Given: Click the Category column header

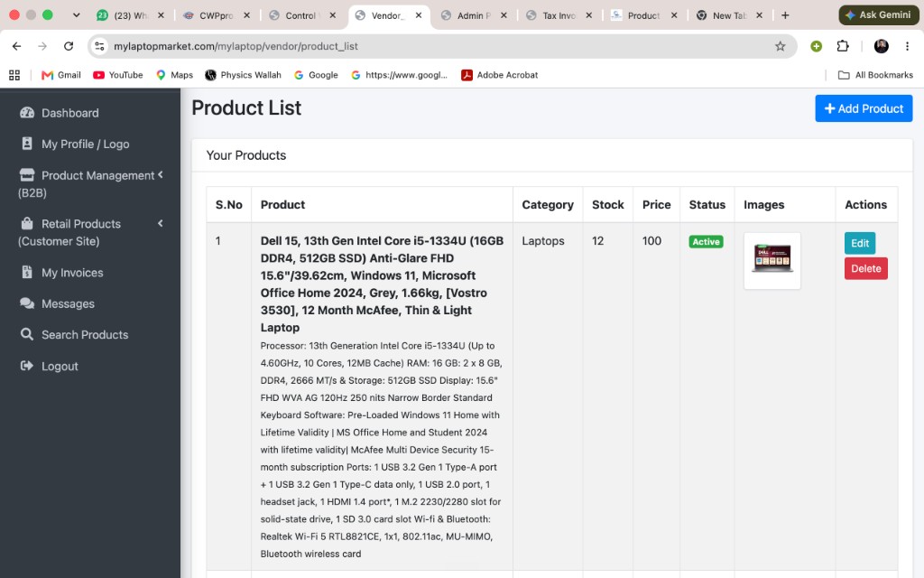Looking at the screenshot, I should [548, 205].
